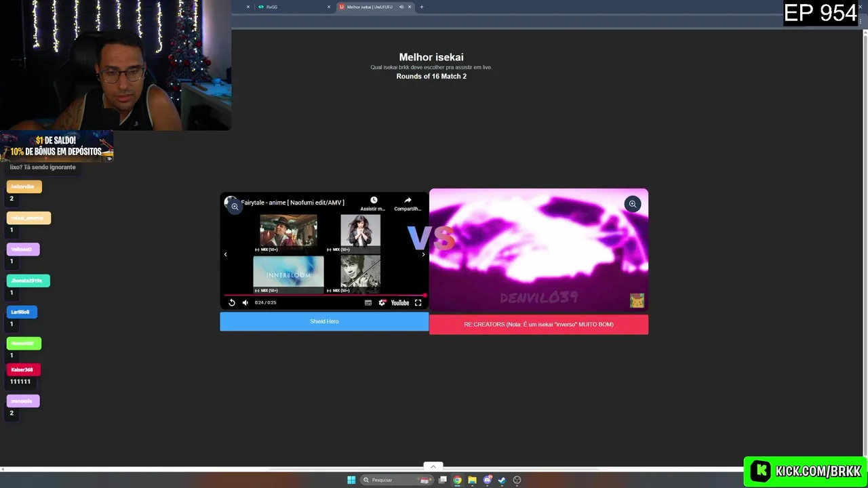868x488 pixels.
Task: Click the YouTube Watch later clock icon
Action: (373, 201)
